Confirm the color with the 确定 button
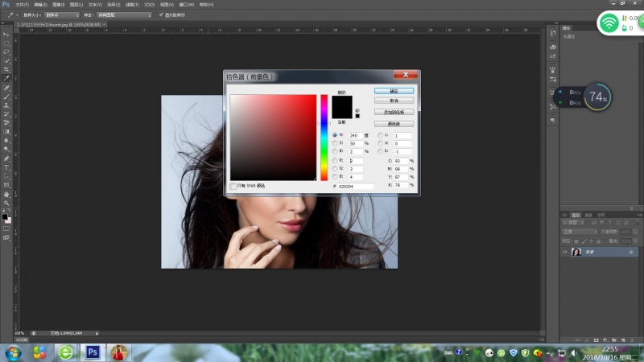Screen dimensions: 644x362 point(394,91)
